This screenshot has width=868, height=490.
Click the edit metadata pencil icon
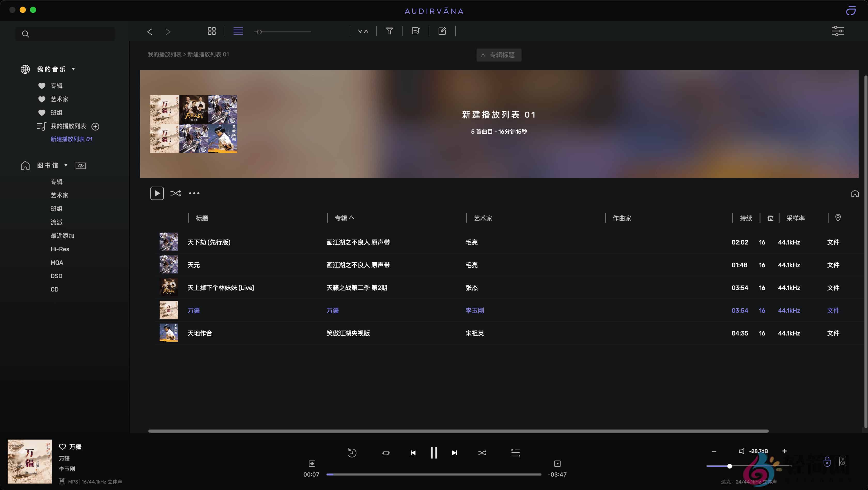[442, 31]
